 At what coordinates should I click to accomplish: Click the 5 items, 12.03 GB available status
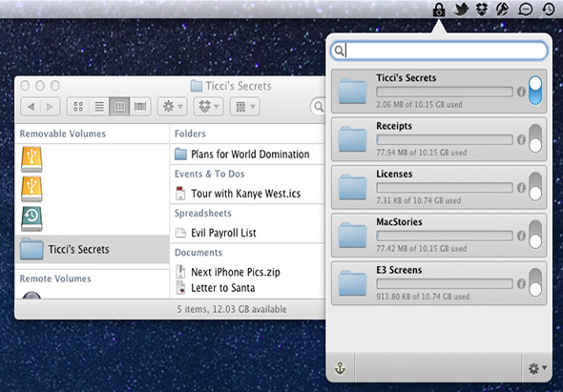pos(232,309)
